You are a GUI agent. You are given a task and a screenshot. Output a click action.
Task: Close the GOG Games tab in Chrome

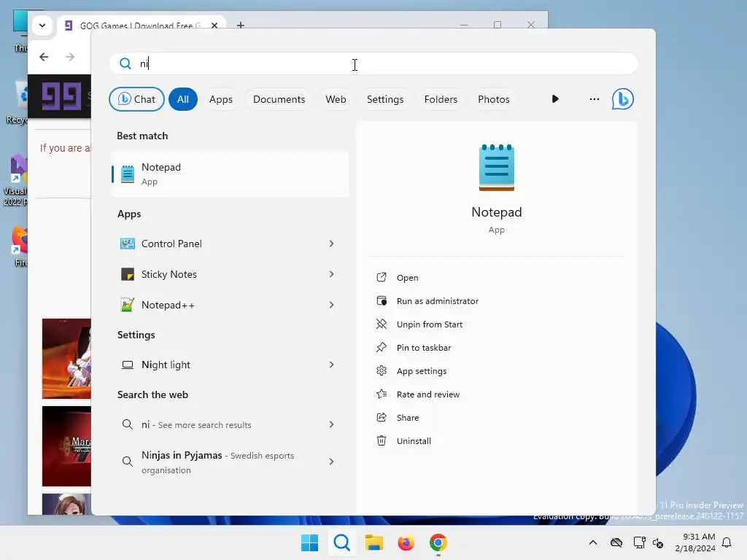pyautogui.click(x=214, y=26)
